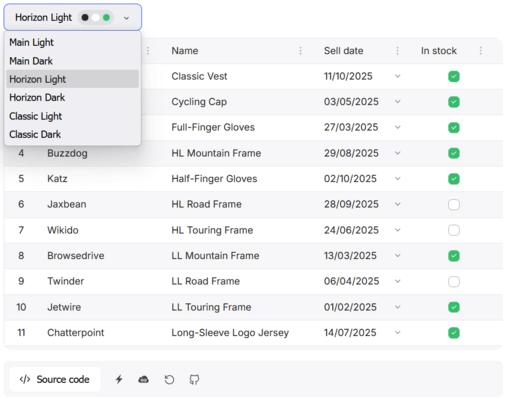This screenshot has height=400, width=507.
Task: Select Main Dark theme option
Action: coord(72,61)
